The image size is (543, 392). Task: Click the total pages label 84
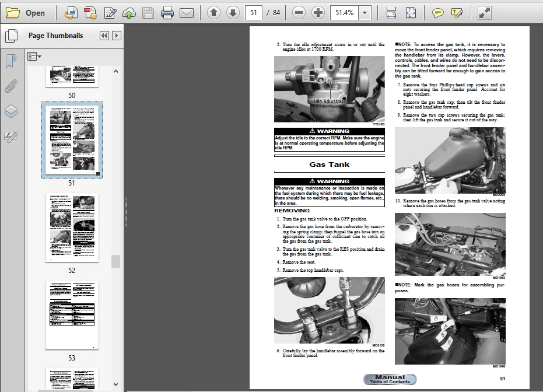pos(276,13)
